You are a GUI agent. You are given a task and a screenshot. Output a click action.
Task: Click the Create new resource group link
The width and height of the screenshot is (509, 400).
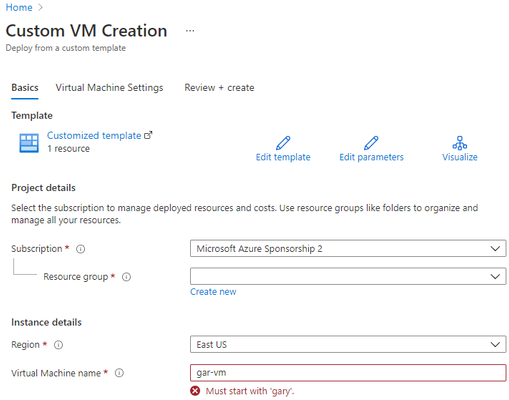[213, 292]
